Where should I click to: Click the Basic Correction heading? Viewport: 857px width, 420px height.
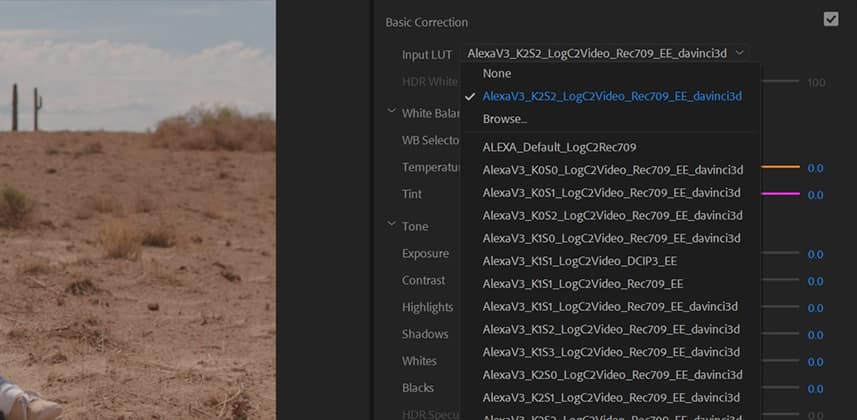[426, 22]
